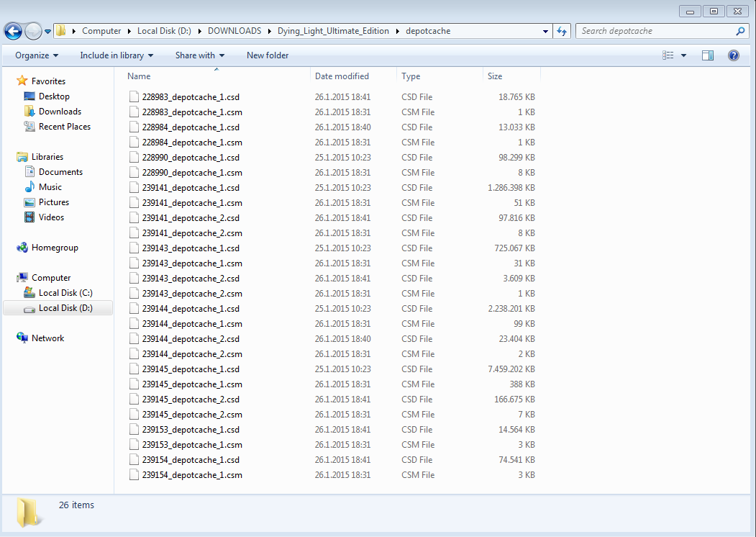Select file 239154_depotcache_1.csd

(191, 460)
